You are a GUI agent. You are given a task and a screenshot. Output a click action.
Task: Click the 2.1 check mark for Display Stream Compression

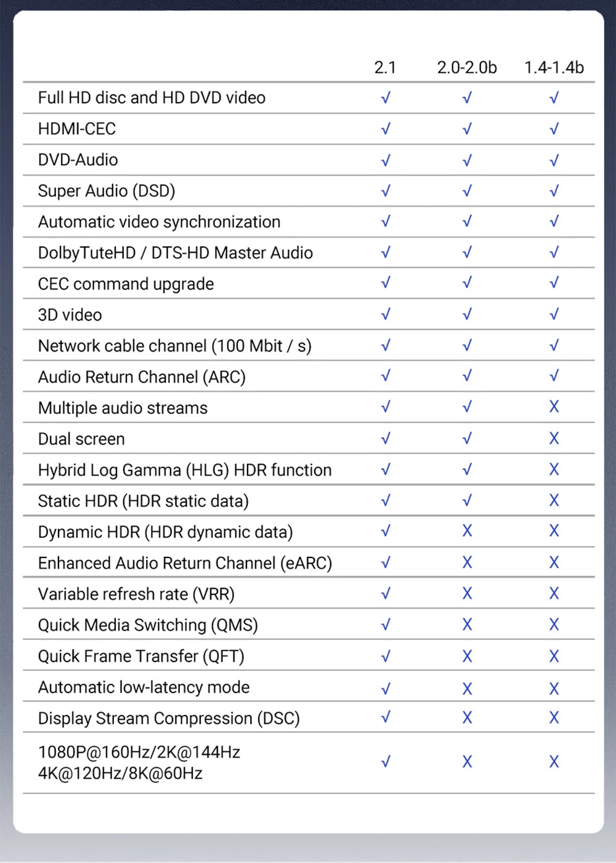(x=386, y=718)
